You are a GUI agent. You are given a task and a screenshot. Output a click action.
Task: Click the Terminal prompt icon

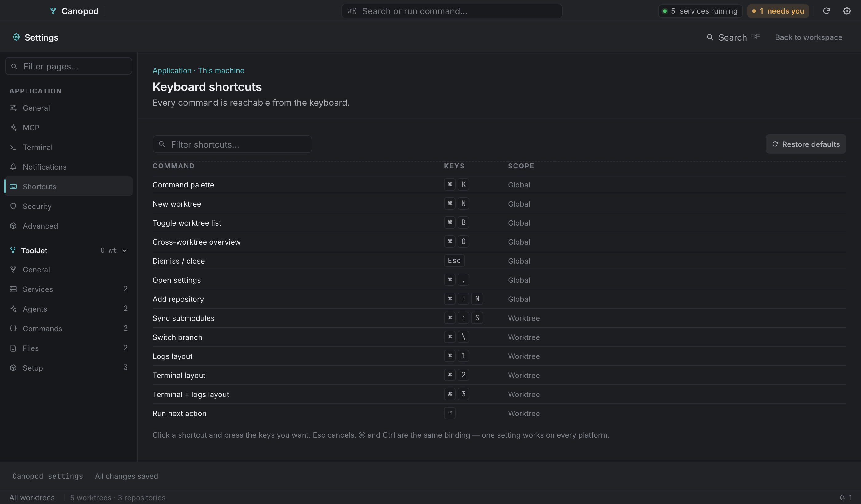tap(13, 147)
